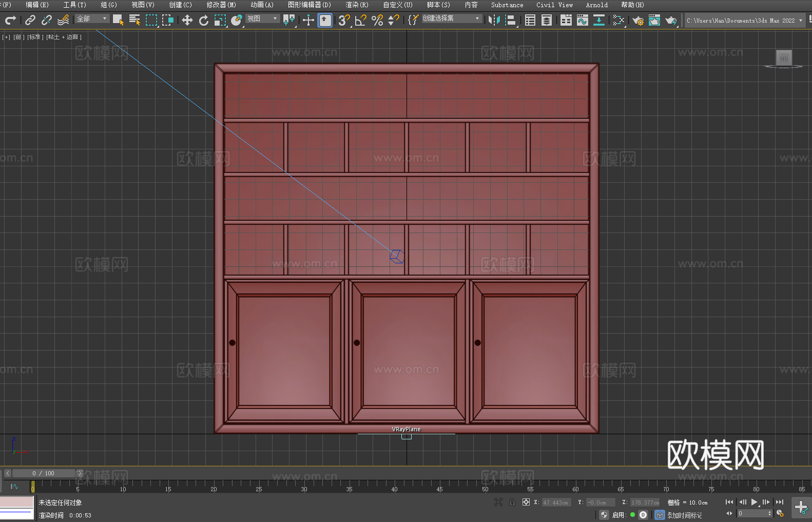Activate the Select and Scale tool
Screen dimensions: 812x522
(x=220, y=20)
